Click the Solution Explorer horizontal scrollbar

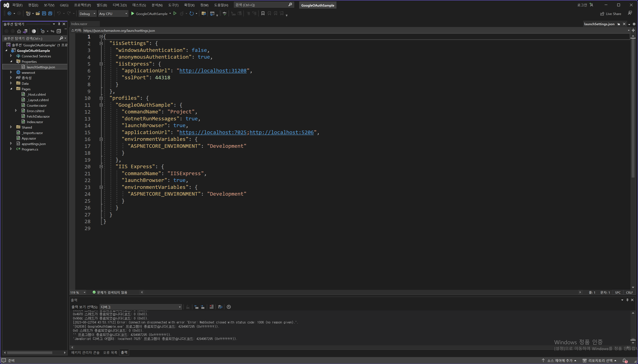click(30, 353)
